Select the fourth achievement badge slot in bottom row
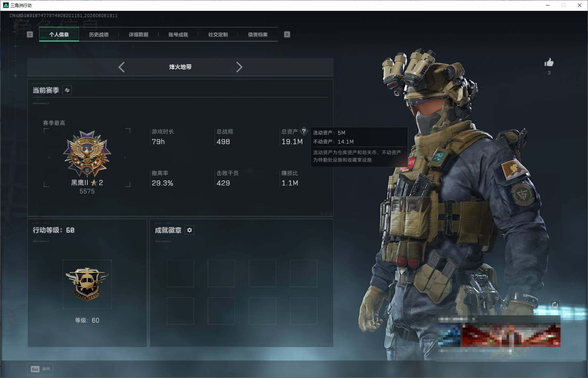 [304, 311]
